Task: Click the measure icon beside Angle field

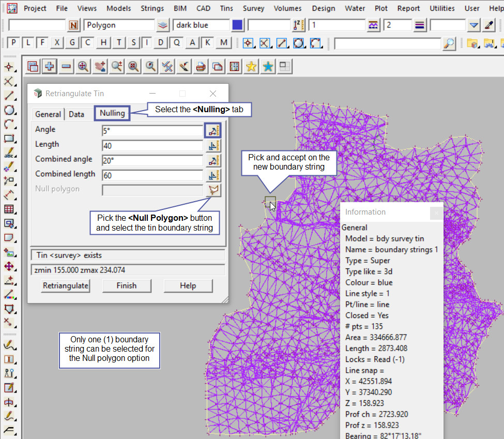Action: click(x=213, y=131)
